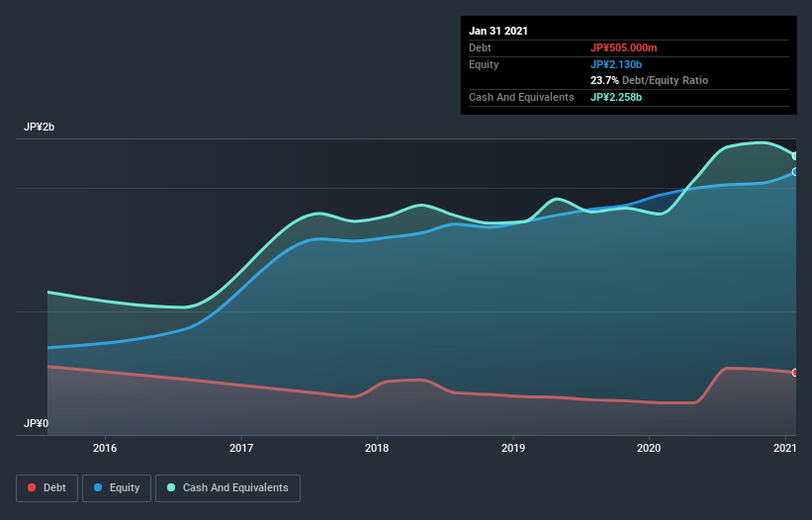Click the JP¥2b y-axis label
Image resolution: width=812 pixels, height=520 pixels.
[39, 127]
